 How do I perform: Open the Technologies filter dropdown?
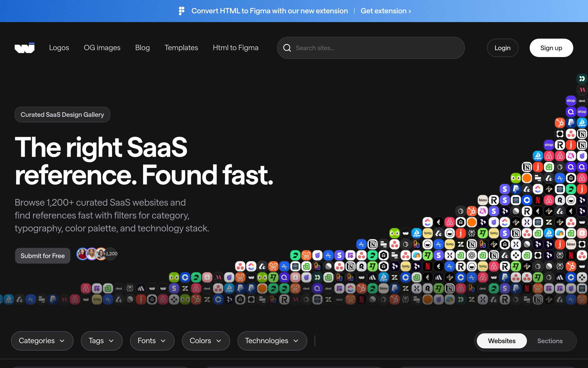pos(272,341)
